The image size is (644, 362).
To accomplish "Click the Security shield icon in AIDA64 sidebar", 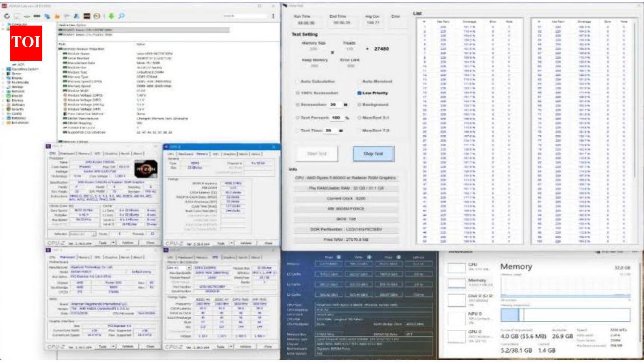I will pyautogui.click(x=8, y=109).
